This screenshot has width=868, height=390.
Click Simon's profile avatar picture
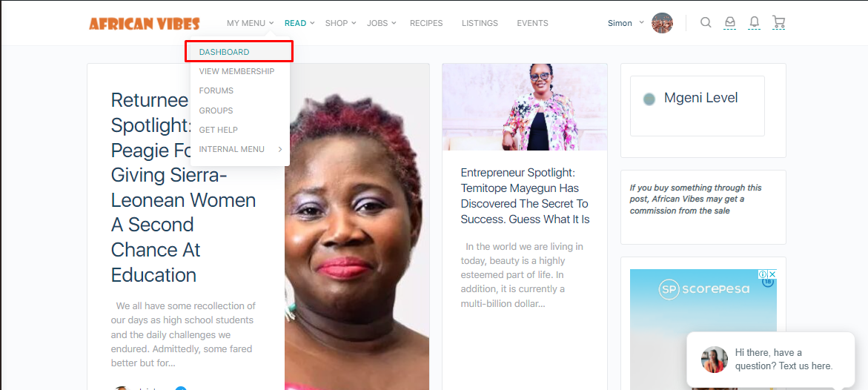tap(662, 23)
